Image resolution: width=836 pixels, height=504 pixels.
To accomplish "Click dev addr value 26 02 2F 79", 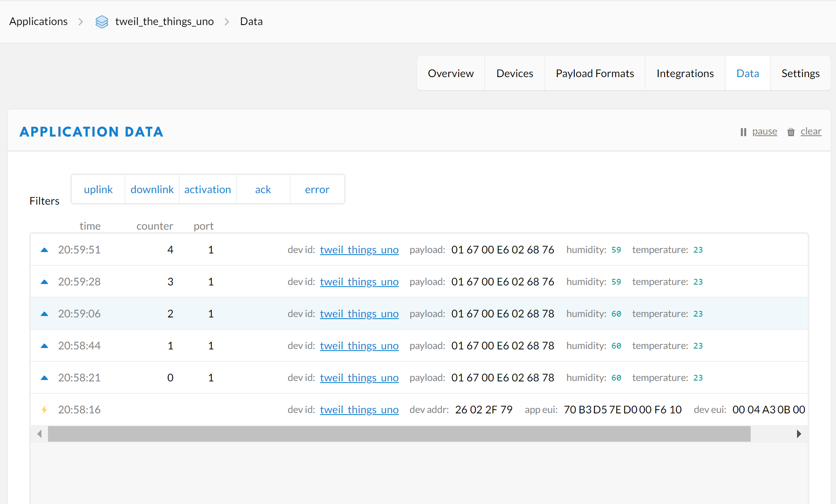I will (x=484, y=410).
